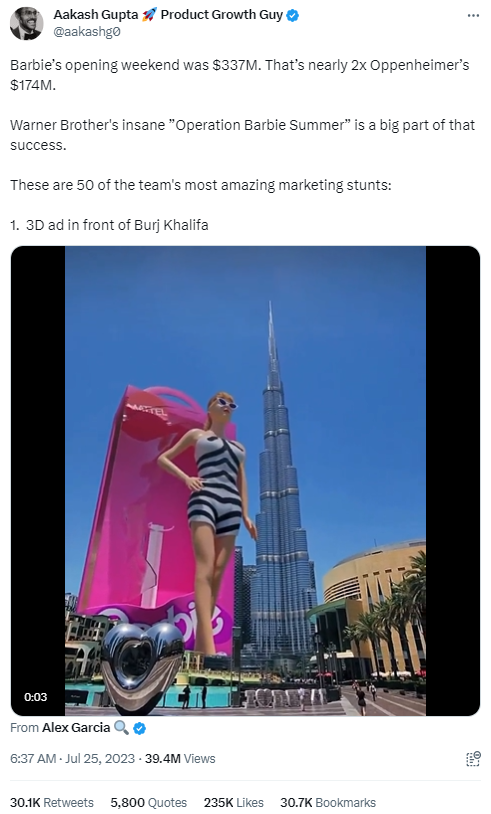Click Aakash Gupta's profile avatar
This screenshot has width=491, height=814.
[x=26, y=24]
